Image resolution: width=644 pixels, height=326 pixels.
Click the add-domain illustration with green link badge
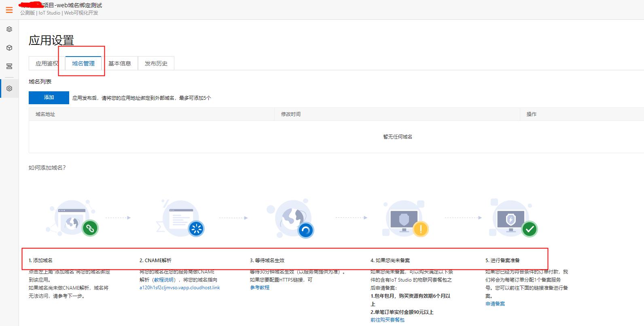(x=73, y=218)
